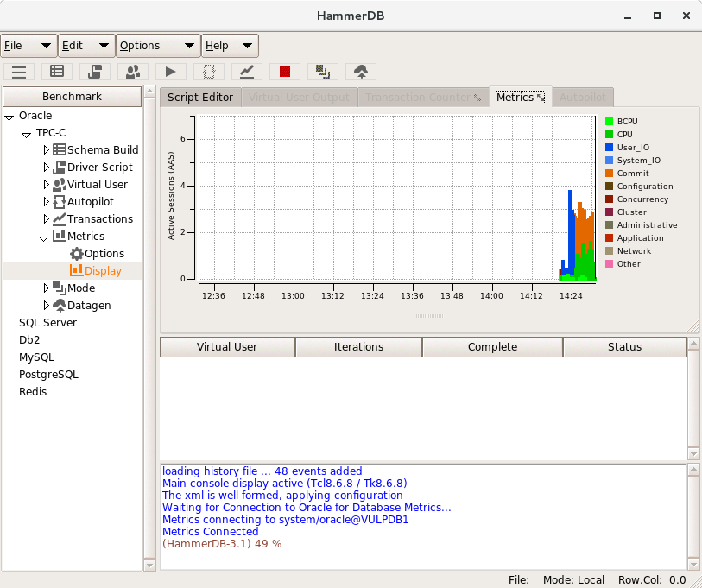This screenshot has height=588, width=702.
Task: Click the Other legend color swatch
Action: [x=609, y=263]
